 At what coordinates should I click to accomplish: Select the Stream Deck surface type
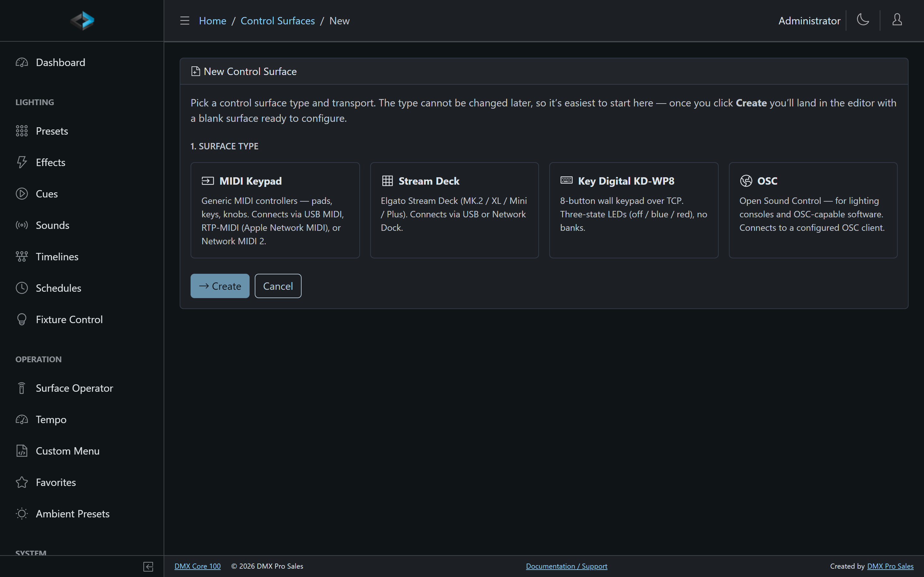(x=454, y=210)
